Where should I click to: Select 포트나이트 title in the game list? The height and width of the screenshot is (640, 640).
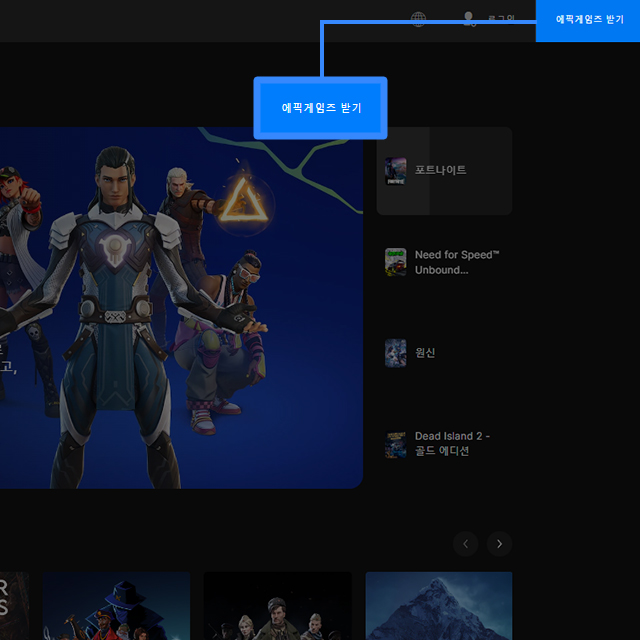pos(441,170)
